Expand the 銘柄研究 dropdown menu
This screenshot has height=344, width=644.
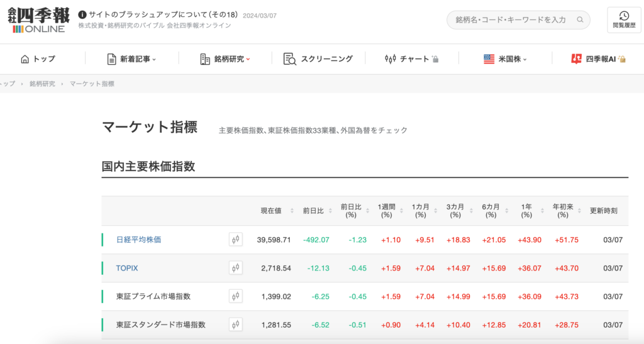click(x=225, y=59)
